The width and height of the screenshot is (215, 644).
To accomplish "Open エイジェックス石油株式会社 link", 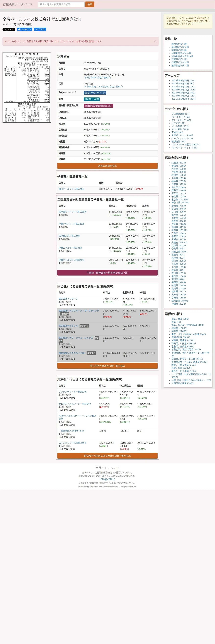I will pyautogui.click(x=73, y=443).
